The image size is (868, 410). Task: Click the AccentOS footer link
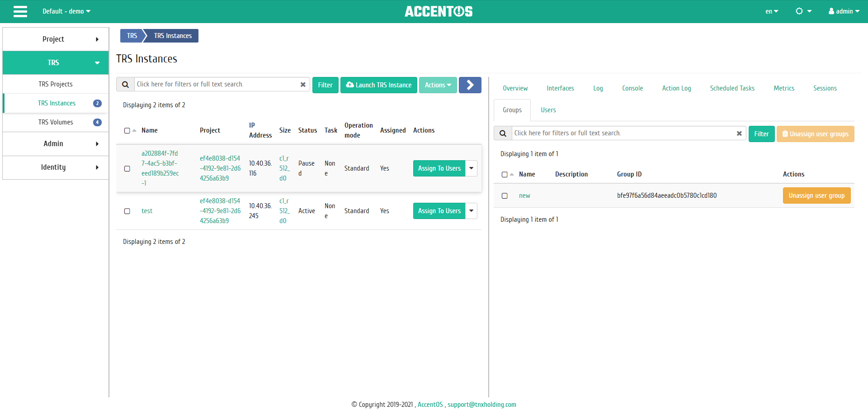tap(430, 405)
